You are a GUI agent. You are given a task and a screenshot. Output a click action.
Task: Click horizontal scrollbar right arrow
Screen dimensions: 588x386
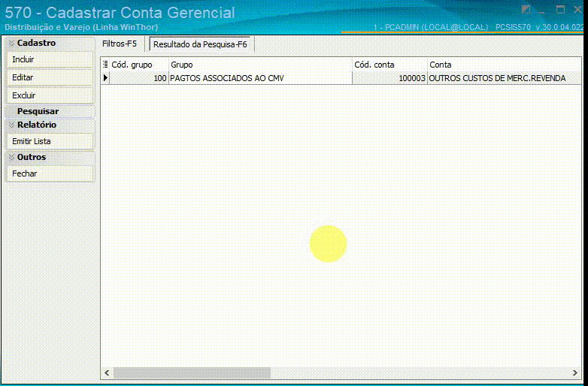(575, 372)
